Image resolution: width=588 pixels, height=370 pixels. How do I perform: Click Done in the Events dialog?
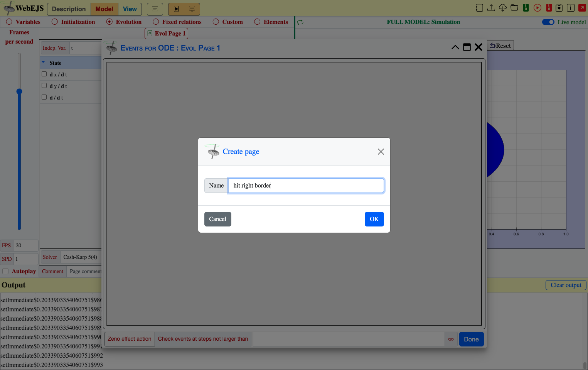[x=472, y=339]
